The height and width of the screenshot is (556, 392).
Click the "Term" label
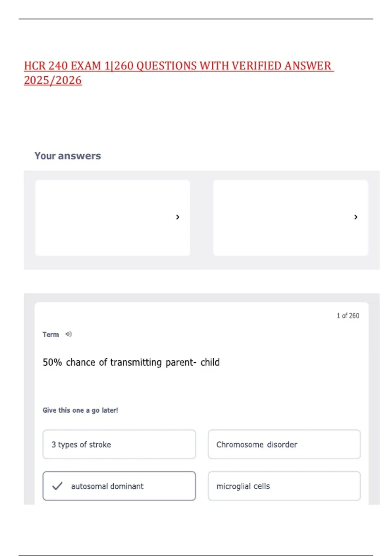click(x=51, y=335)
